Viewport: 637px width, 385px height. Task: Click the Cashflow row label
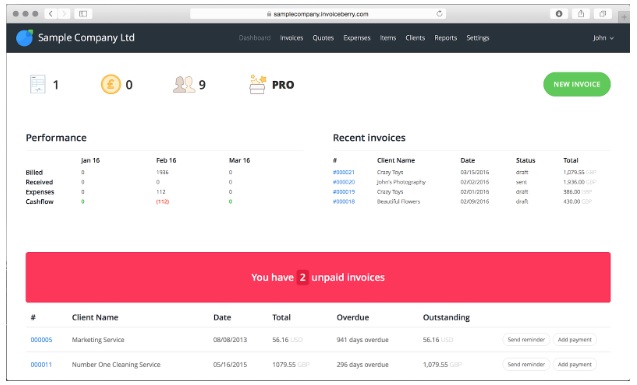pyautogui.click(x=39, y=201)
